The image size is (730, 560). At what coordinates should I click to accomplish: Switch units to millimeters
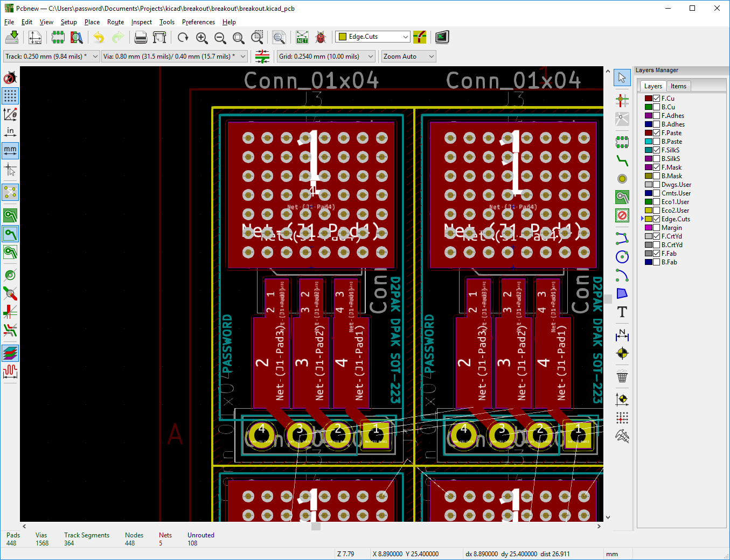point(10,151)
